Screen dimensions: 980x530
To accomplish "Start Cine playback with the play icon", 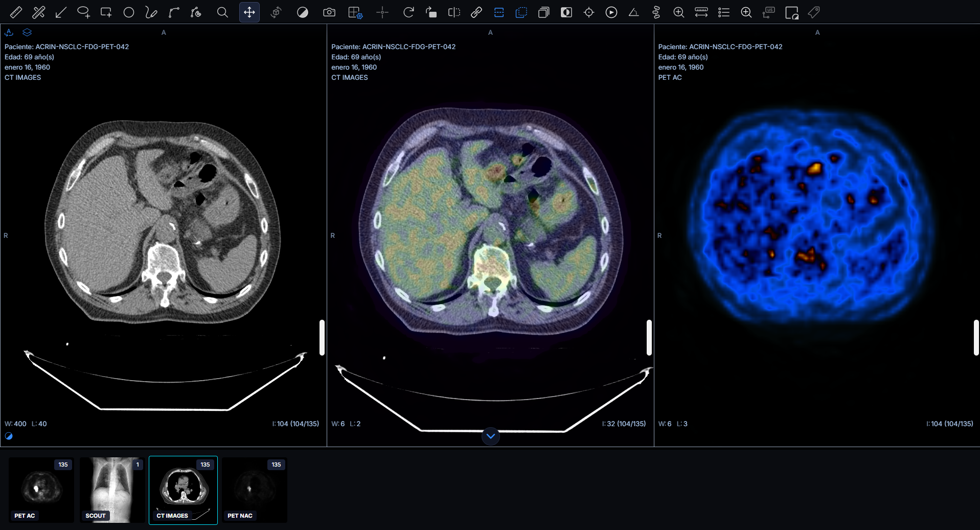I will tap(611, 12).
